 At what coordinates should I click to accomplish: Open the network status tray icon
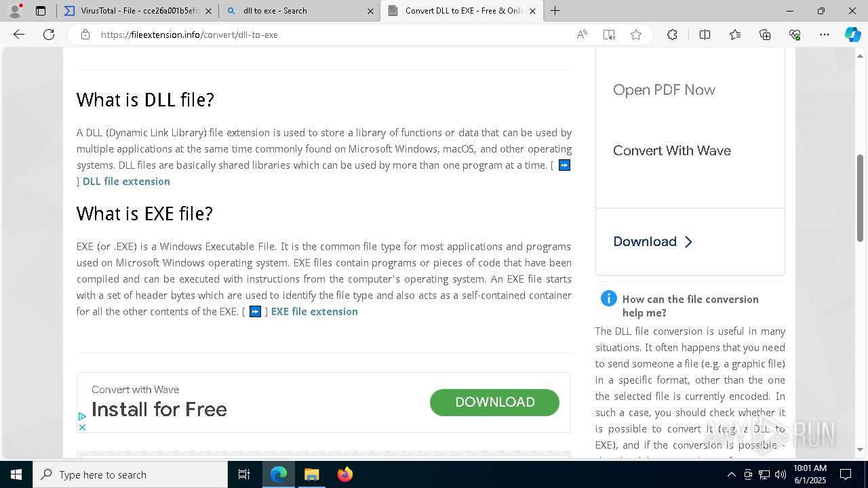coord(764,474)
